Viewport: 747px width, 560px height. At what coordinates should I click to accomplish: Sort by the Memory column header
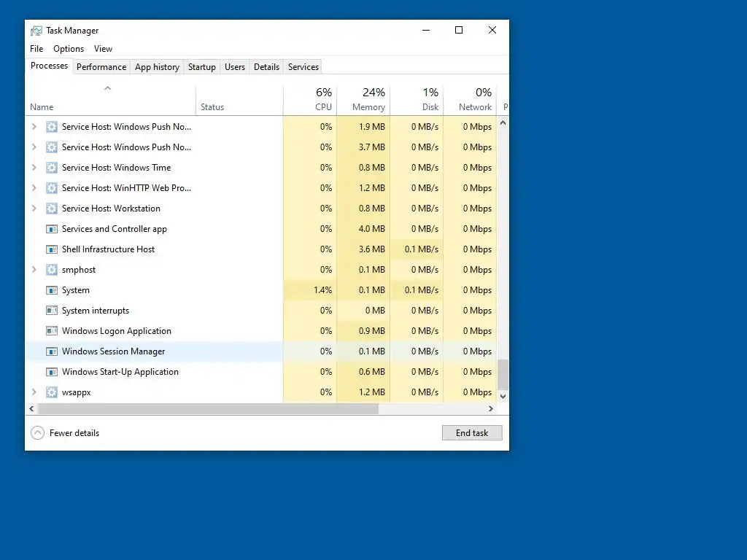363,100
